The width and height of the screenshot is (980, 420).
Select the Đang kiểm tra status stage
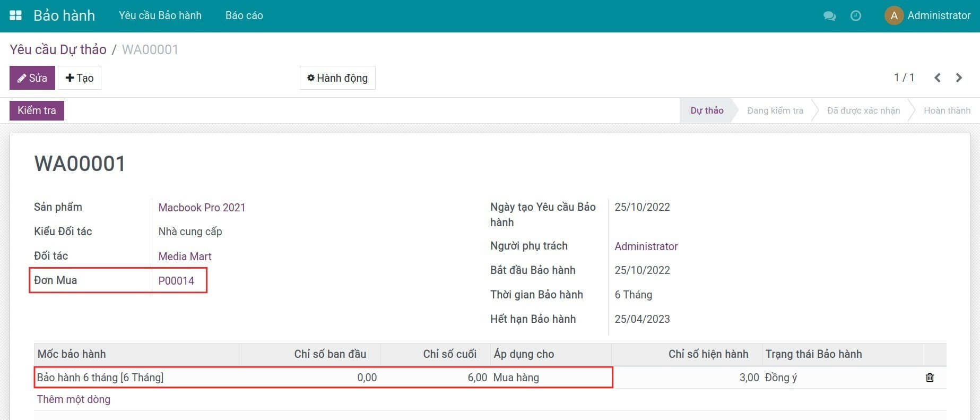[x=775, y=110]
